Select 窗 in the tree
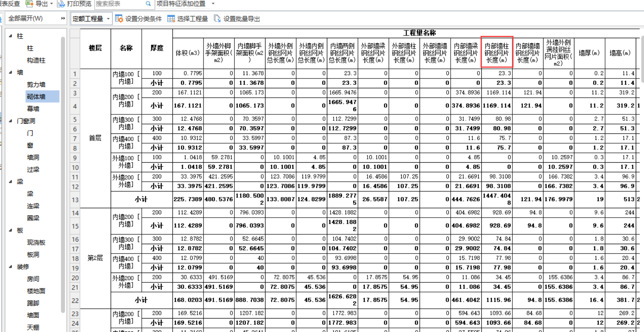 tap(30, 145)
